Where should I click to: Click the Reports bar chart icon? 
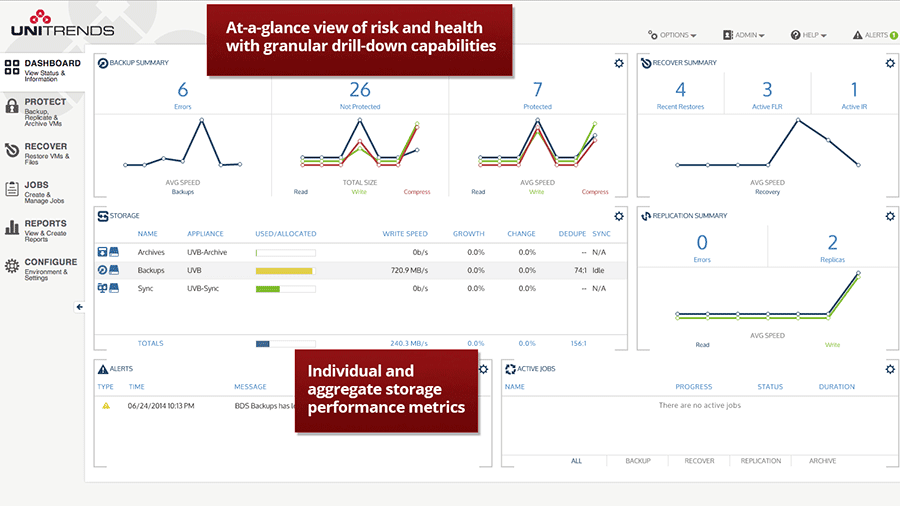11,227
